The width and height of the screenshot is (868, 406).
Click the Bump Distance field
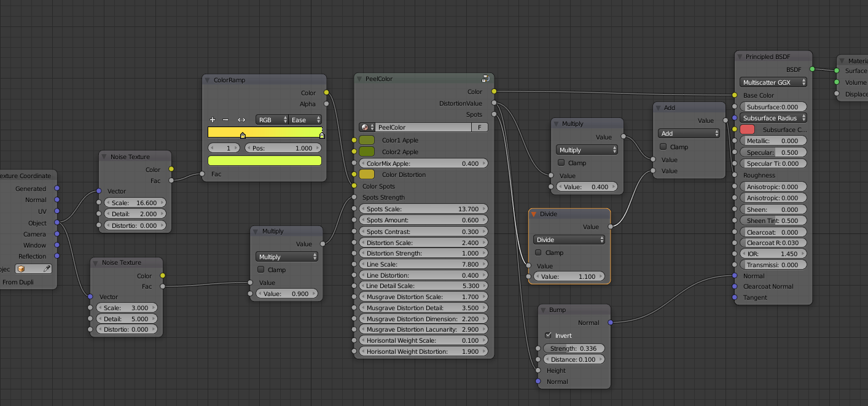tap(574, 359)
